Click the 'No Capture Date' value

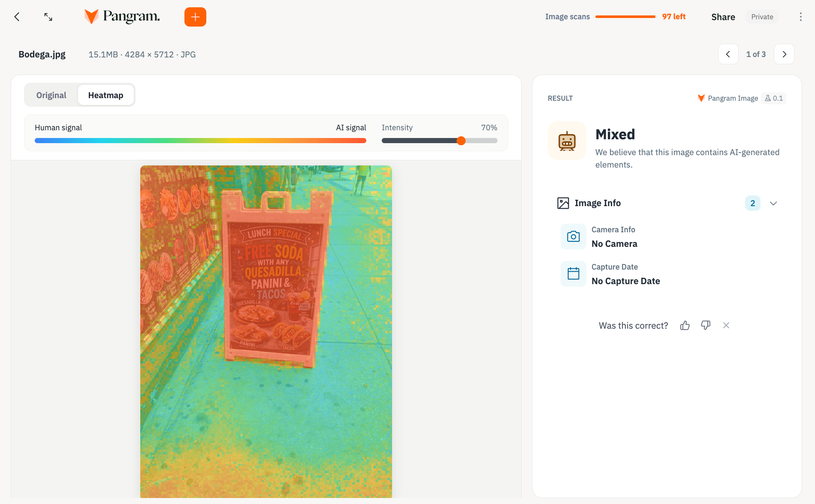626,281
